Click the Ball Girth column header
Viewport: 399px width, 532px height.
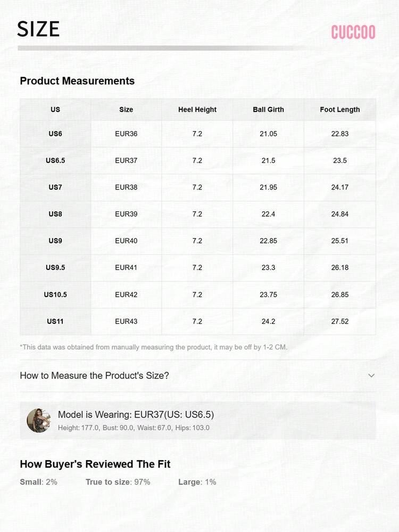point(268,110)
